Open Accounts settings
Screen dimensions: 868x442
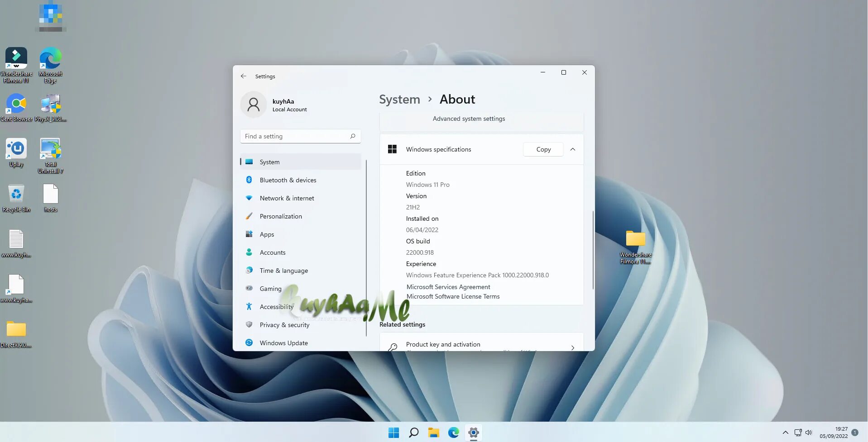pyautogui.click(x=301, y=252)
